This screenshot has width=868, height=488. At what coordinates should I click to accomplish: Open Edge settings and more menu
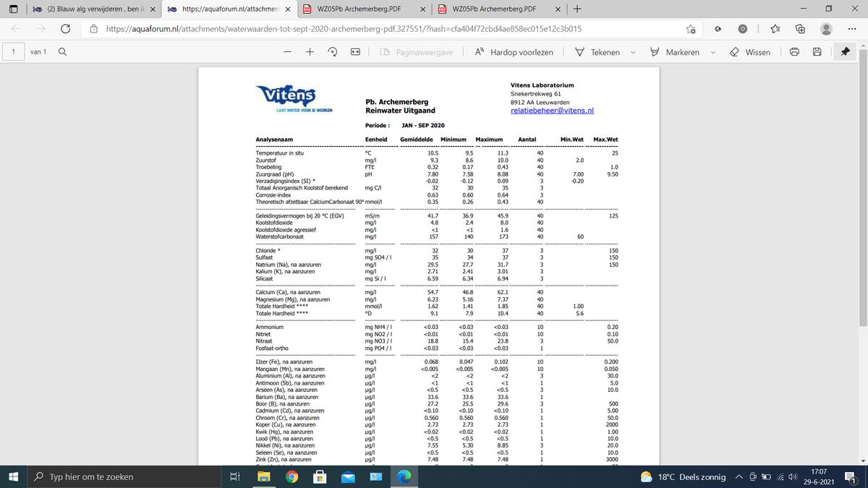pyautogui.click(x=851, y=29)
